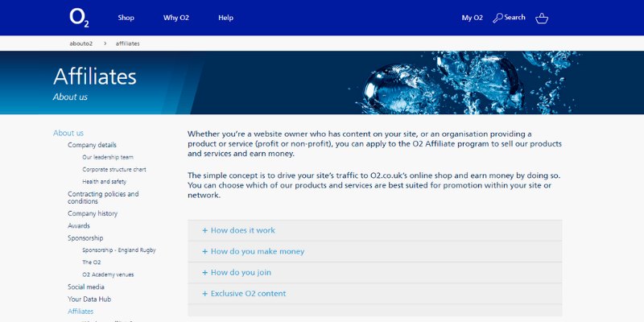
Task: Open Your Data Hub link
Action: [x=89, y=299]
